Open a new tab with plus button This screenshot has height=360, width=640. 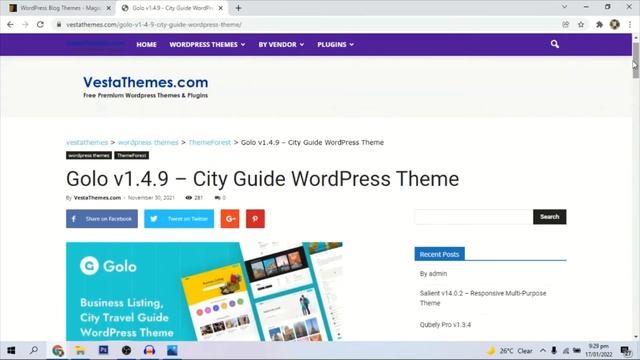(x=238, y=8)
